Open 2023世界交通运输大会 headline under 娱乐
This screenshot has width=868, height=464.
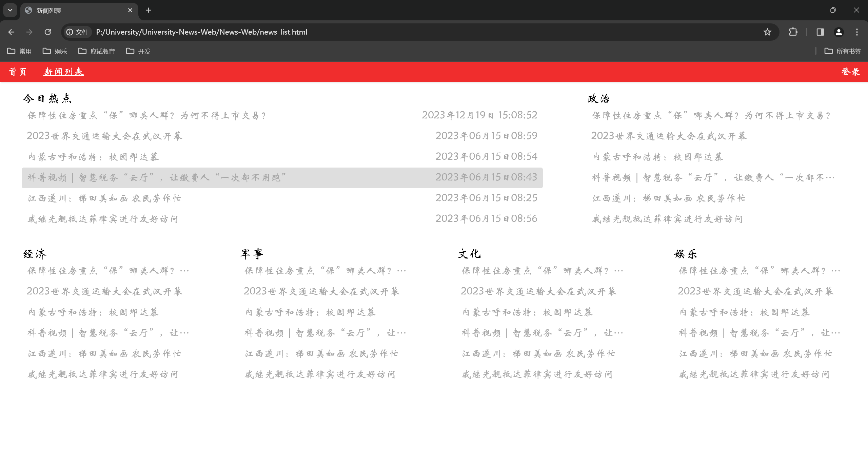point(755,291)
